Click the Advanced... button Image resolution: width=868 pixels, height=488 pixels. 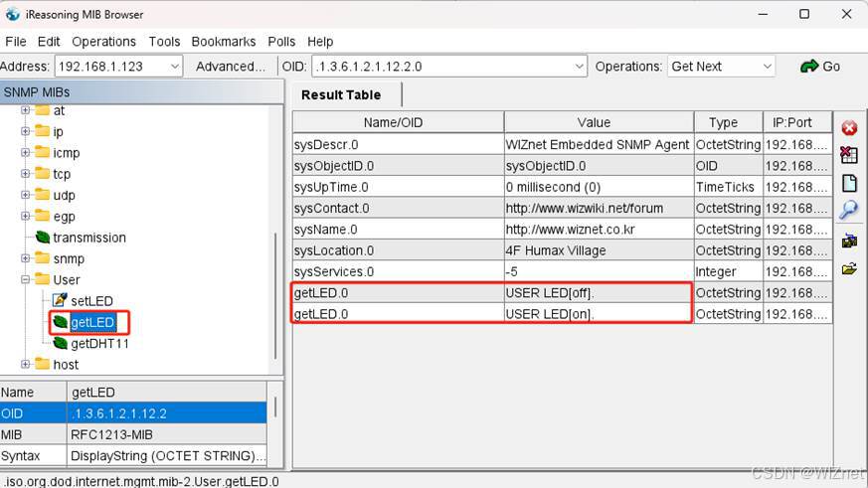[x=231, y=67]
